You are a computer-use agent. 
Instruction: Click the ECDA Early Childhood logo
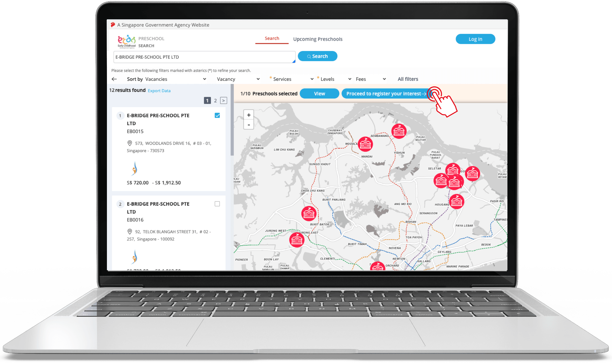point(127,42)
